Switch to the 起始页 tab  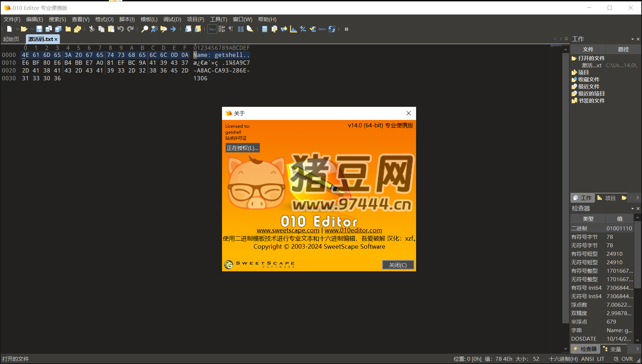pos(11,39)
